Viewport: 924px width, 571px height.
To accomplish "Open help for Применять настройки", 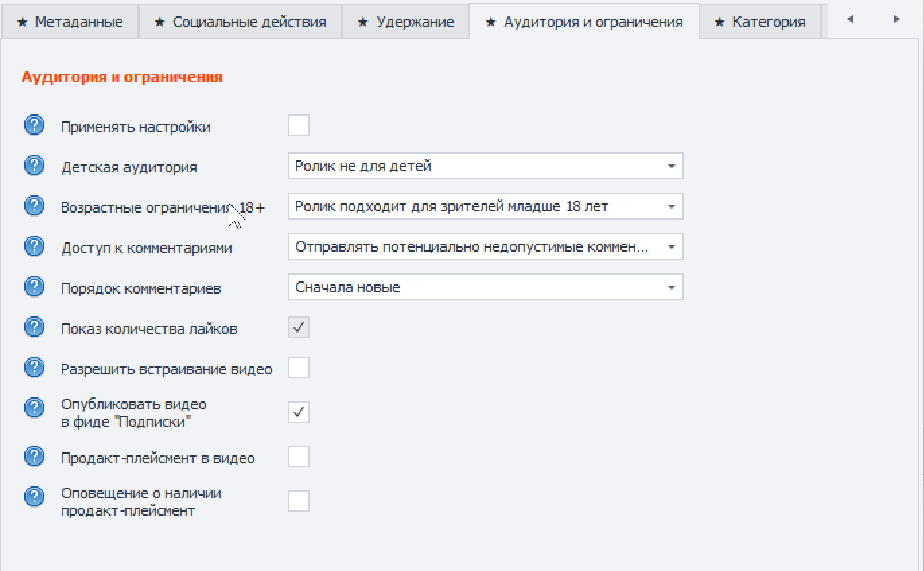I will point(34,125).
